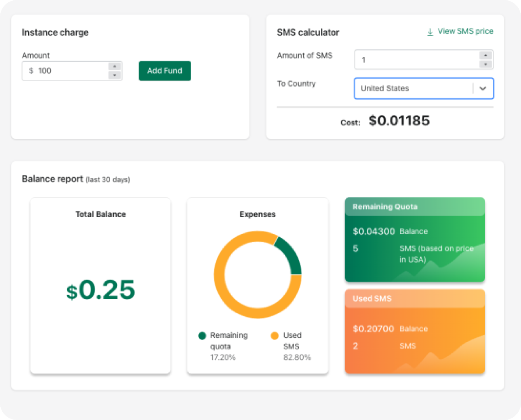Focus the Amount of SMS input field
The width and height of the screenshot is (521, 420).
tap(424, 60)
